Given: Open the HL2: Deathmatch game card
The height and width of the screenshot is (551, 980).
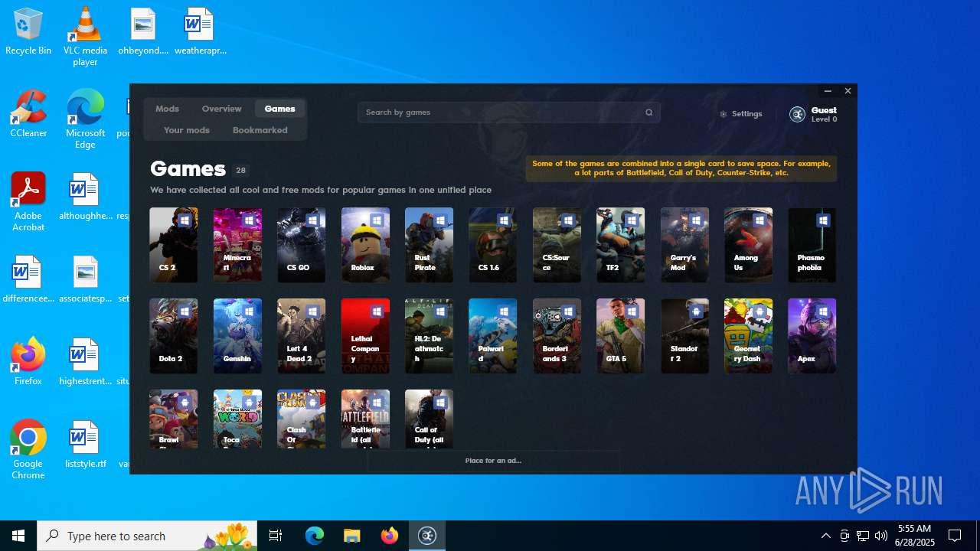Looking at the screenshot, I should click(429, 336).
